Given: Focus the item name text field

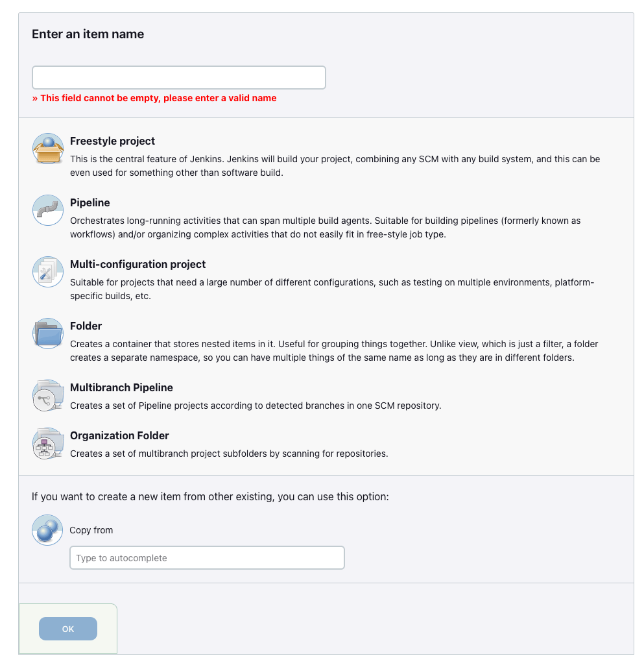Looking at the screenshot, I should click(178, 77).
